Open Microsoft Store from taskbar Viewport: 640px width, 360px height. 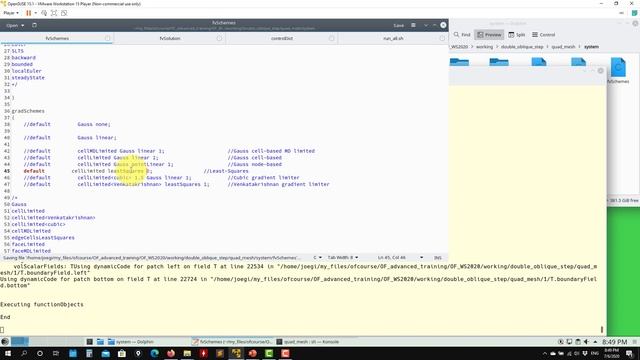click(x=122, y=353)
